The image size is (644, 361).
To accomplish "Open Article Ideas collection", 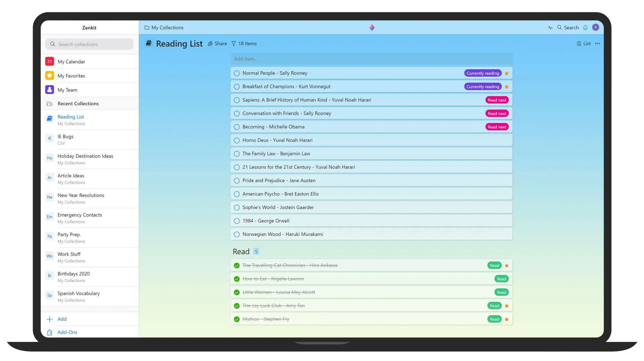I will tap(90, 179).
